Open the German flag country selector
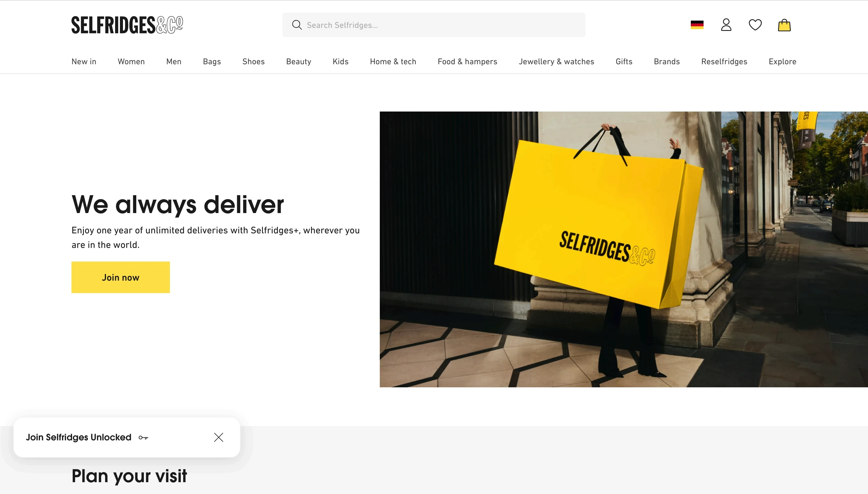Viewport: 868px width, 494px height. pyautogui.click(x=697, y=25)
